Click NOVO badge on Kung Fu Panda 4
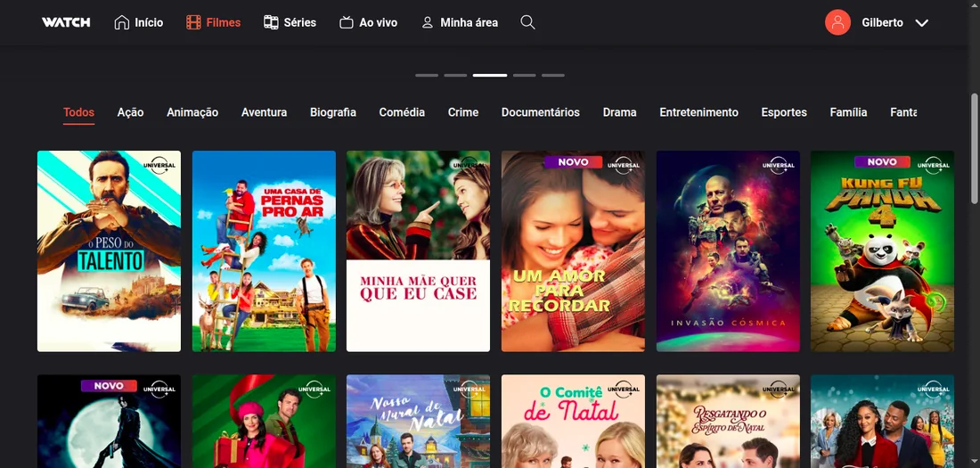Image resolution: width=980 pixels, height=468 pixels. (x=883, y=162)
